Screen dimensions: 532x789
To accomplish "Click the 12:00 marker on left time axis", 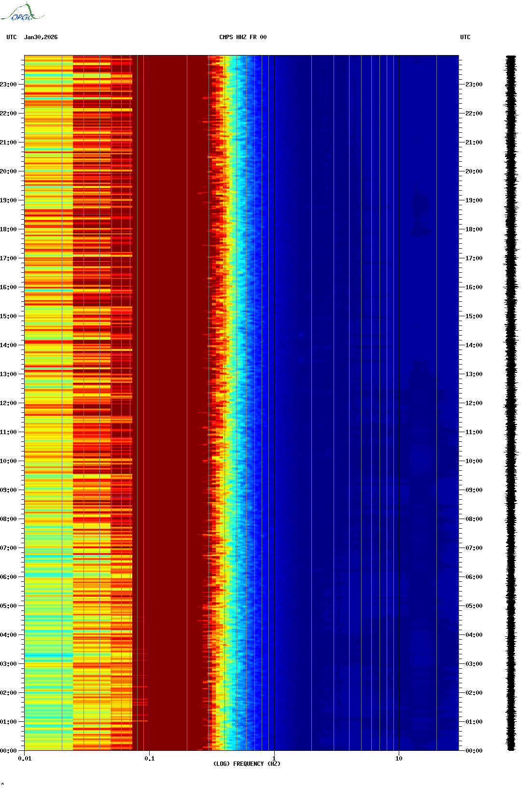I will [8, 403].
